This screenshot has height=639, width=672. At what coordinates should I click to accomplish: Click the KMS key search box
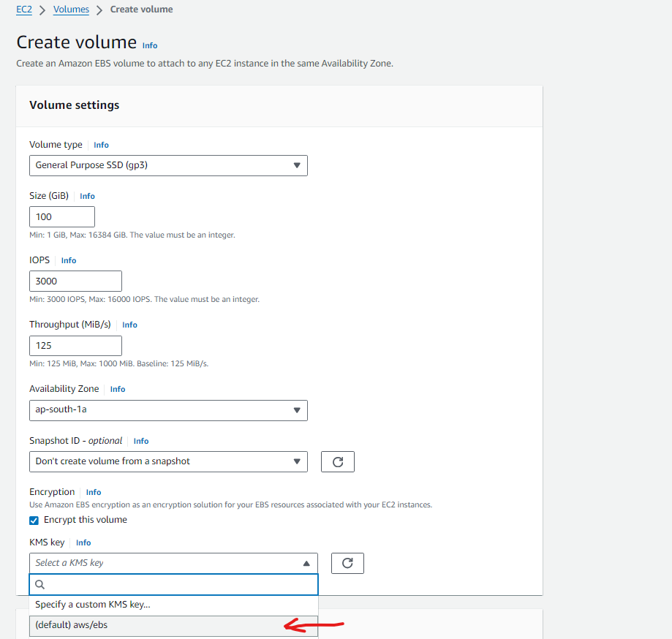pos(179,584)
